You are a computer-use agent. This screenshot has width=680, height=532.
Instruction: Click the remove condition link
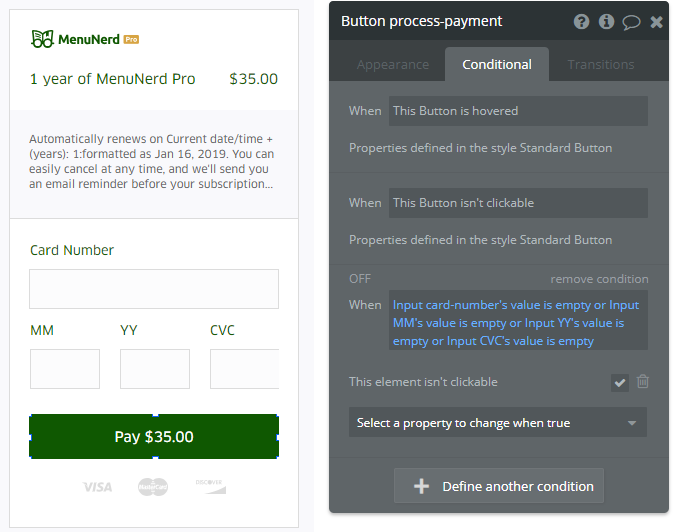[x=599, y=279]
